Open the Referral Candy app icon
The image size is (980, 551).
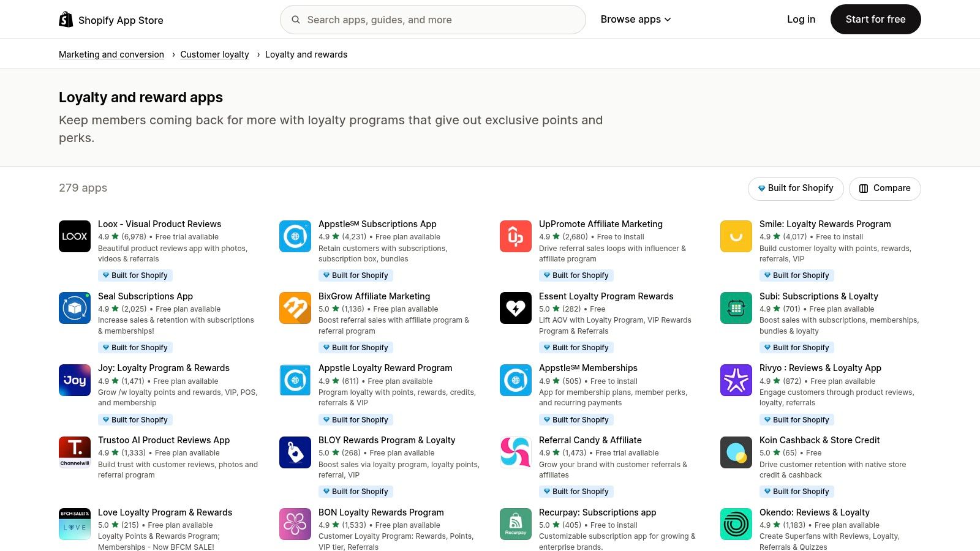coord(516,452)
